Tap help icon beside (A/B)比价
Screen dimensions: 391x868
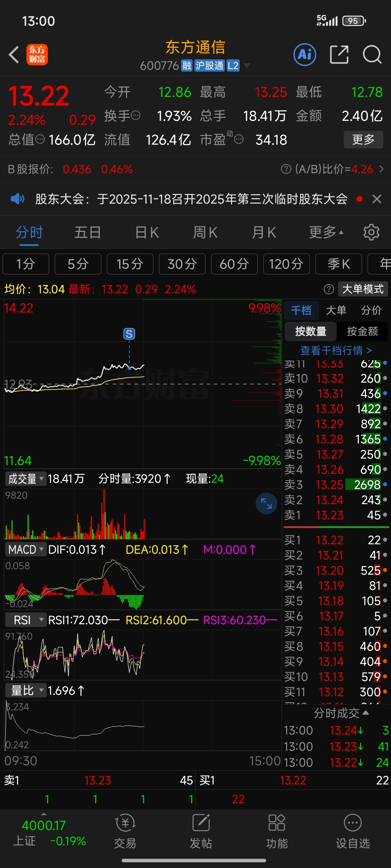tap(286, 169)
